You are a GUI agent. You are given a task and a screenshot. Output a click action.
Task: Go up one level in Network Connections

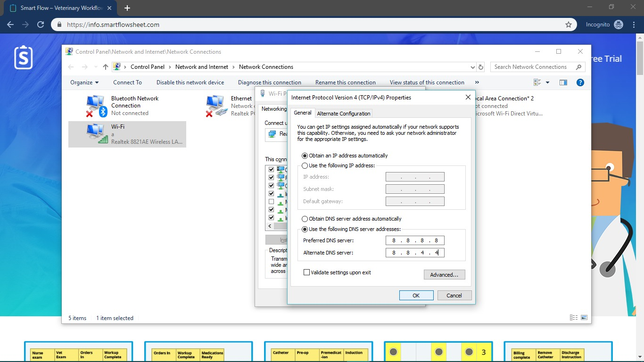[106, 67]
